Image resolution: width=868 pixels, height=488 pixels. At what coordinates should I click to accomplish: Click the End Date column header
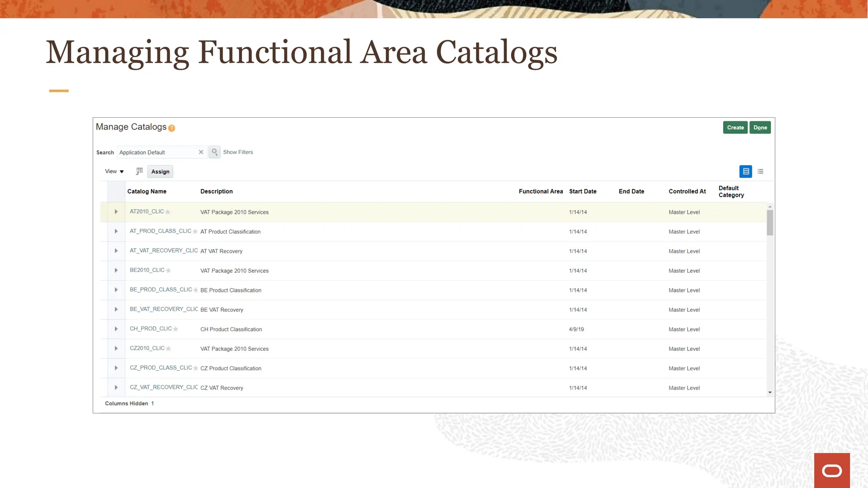(x=632, y=191)
